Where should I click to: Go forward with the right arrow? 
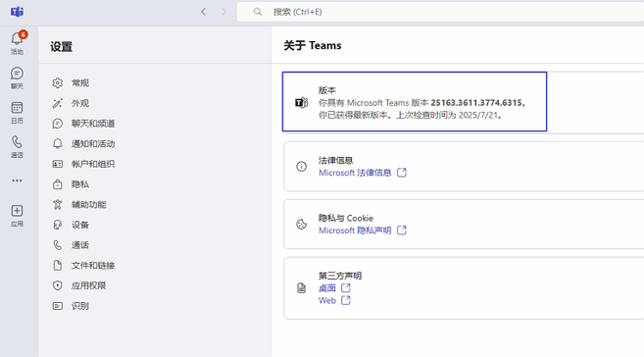(x=223, y=12)
